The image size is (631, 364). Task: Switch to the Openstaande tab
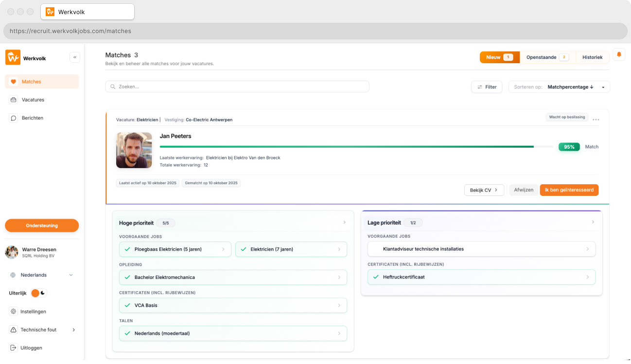point(541,57)
